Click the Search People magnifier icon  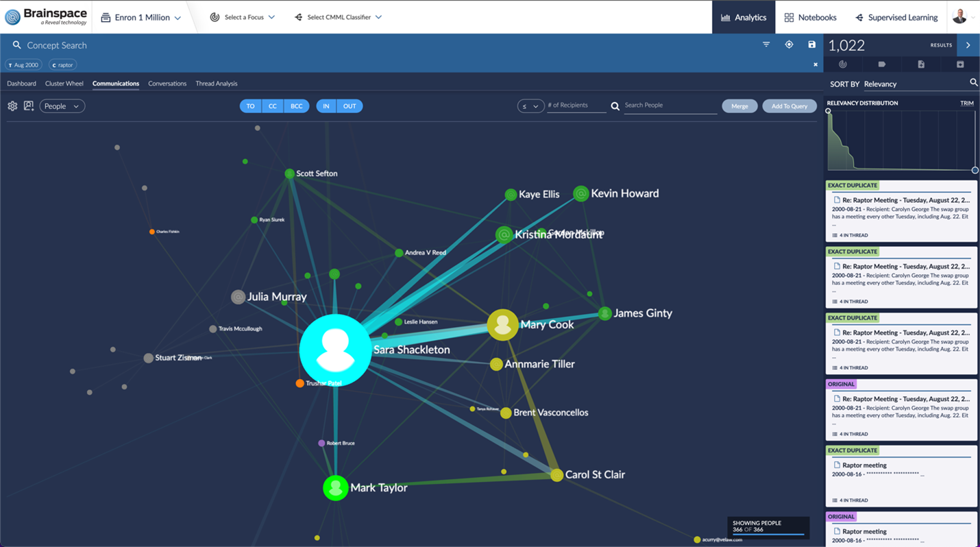click(615, 106)
